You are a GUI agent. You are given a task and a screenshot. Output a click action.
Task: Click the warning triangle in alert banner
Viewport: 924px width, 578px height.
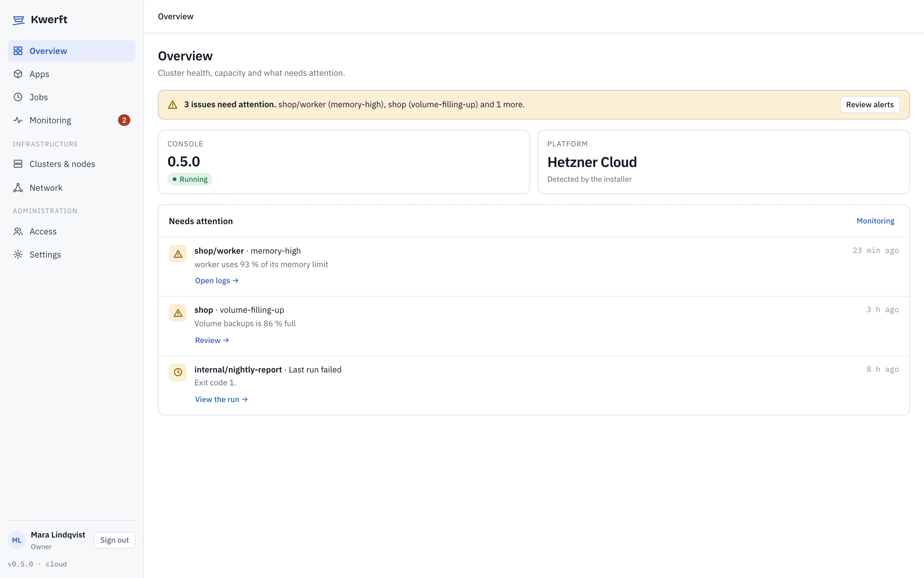pos(173,105)
